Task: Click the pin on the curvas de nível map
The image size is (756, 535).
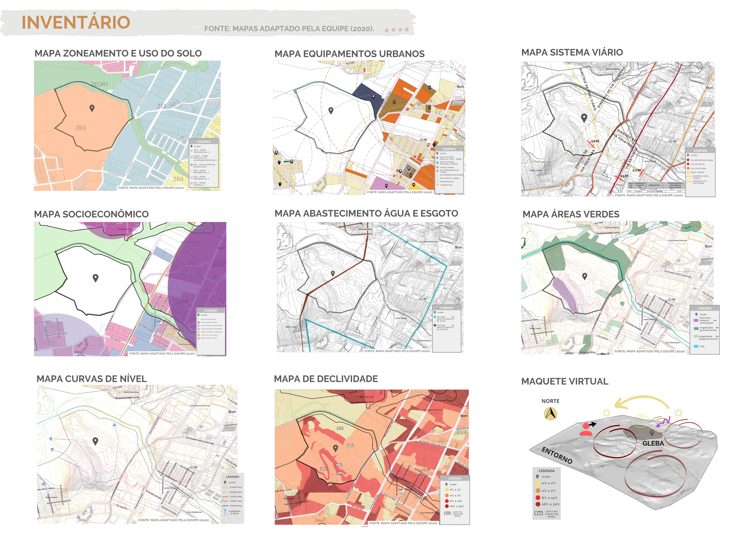Action: (x=96, y=441)
